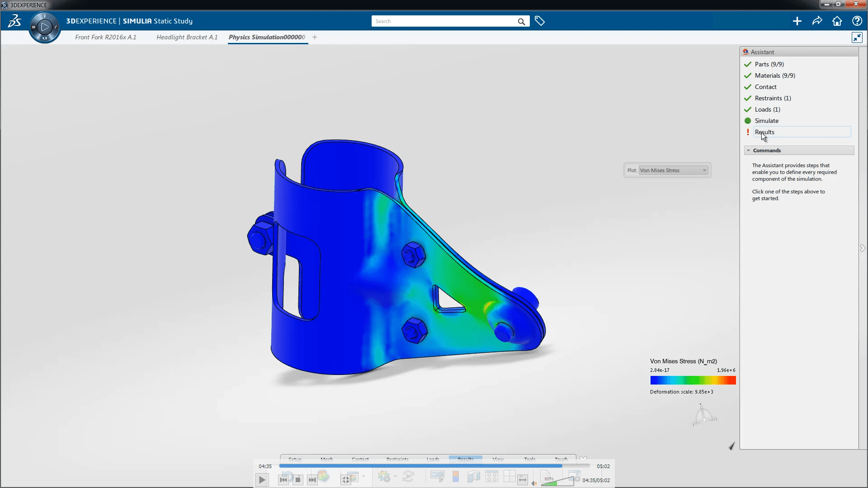This screenshot has width=868, height=488.
Task: Click the 3DS logo icon
Action: 14,21
